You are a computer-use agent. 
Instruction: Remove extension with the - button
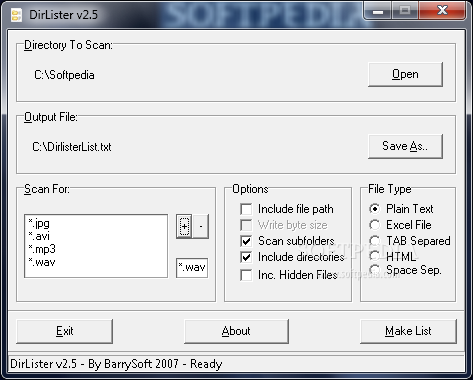(201, 226)
